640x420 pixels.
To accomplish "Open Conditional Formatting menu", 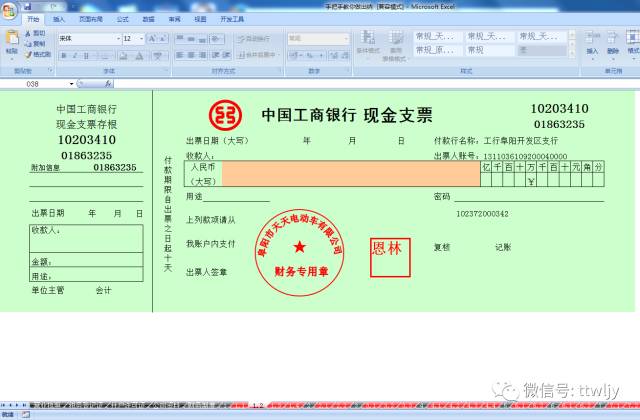I will click(x=368, y=42).
